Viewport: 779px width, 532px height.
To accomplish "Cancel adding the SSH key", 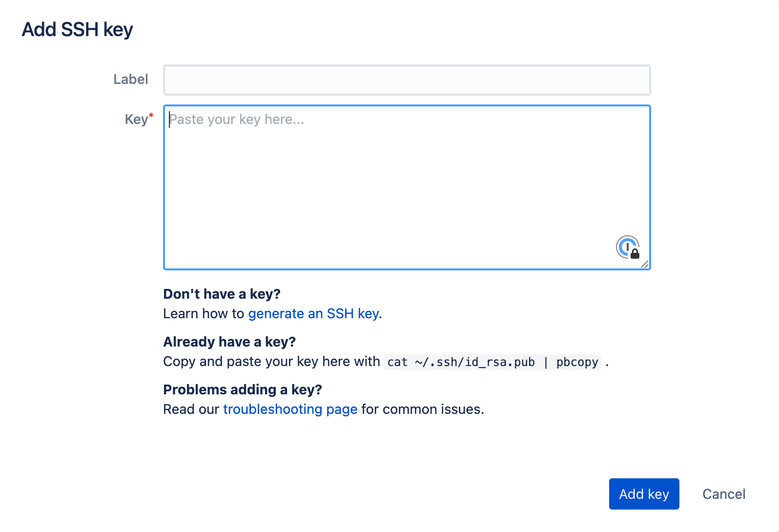I will tap(723, 494).
